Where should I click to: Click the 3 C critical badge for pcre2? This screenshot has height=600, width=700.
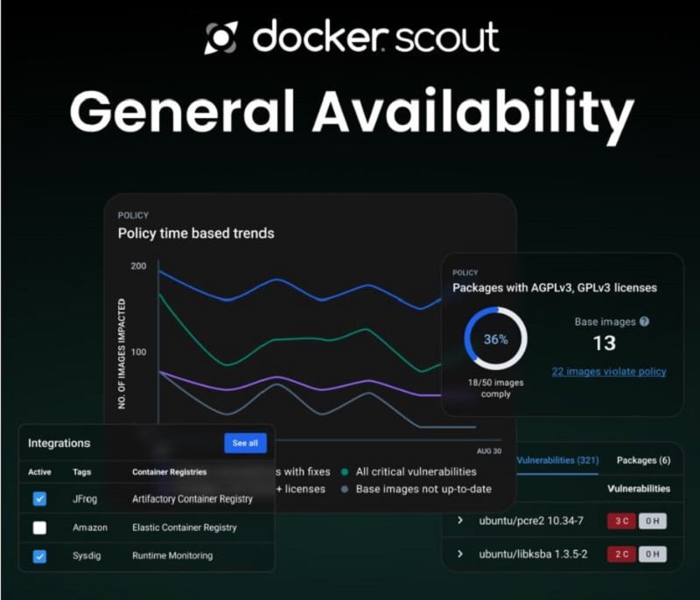click(621, 520)
